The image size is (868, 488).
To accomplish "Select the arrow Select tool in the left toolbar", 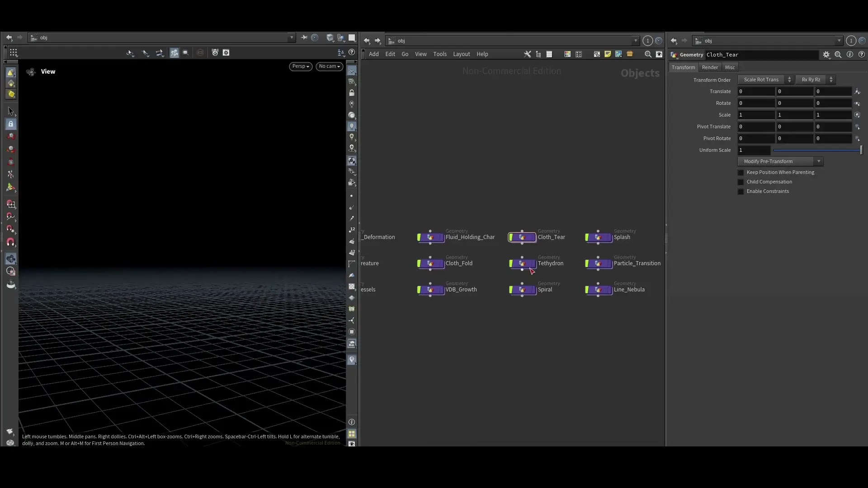I will tap(11, 112).
